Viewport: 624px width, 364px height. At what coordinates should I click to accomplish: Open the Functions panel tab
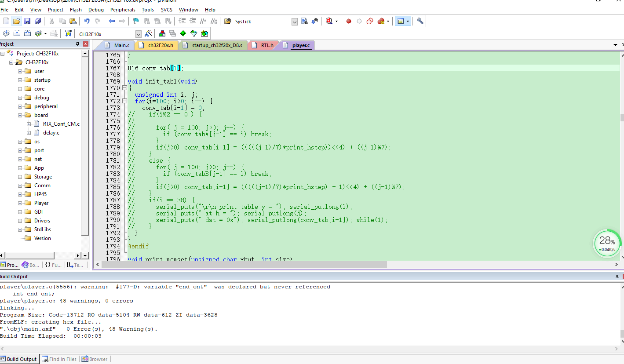coord(53,265)
